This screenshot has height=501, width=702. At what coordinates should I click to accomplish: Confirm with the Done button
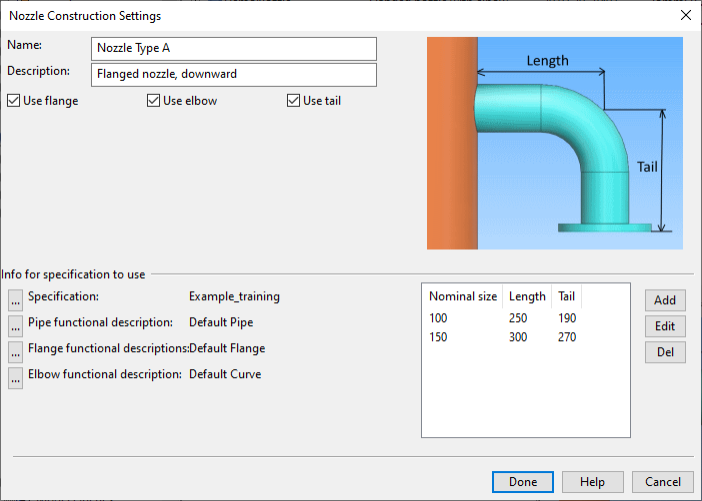click(522, 482)
